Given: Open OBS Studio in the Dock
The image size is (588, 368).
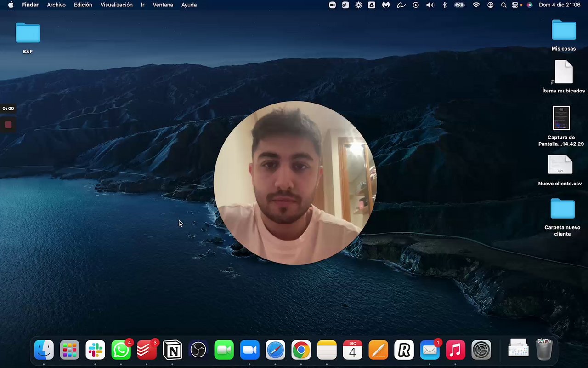Looking at the screenshot, I should [198, 351].
